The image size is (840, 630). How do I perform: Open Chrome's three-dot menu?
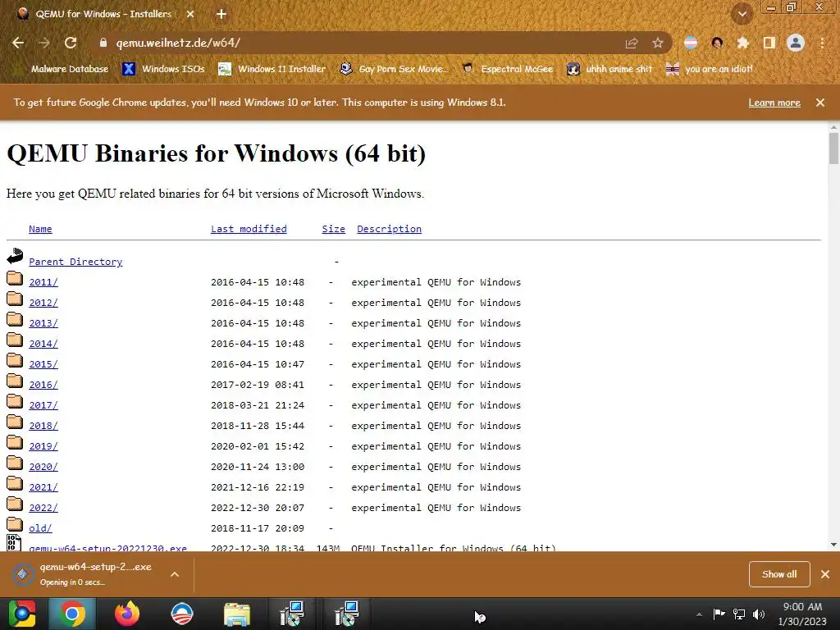tap(822, 43)
